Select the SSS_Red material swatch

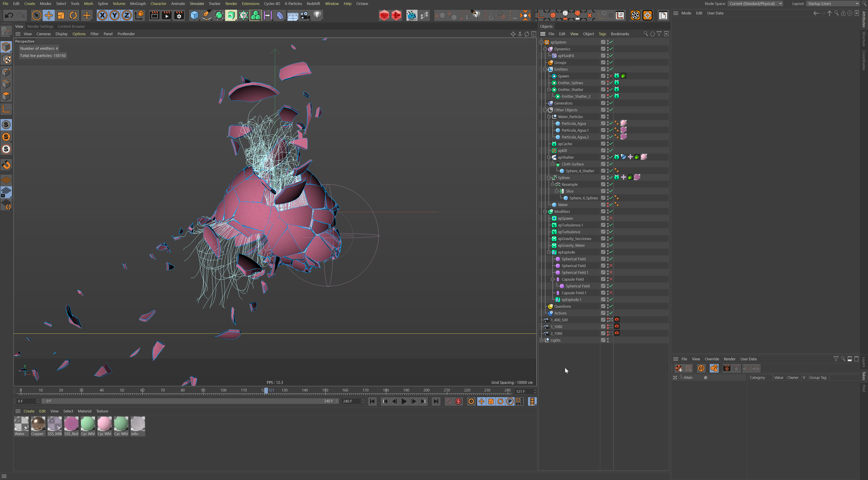(x=71, y=424)
